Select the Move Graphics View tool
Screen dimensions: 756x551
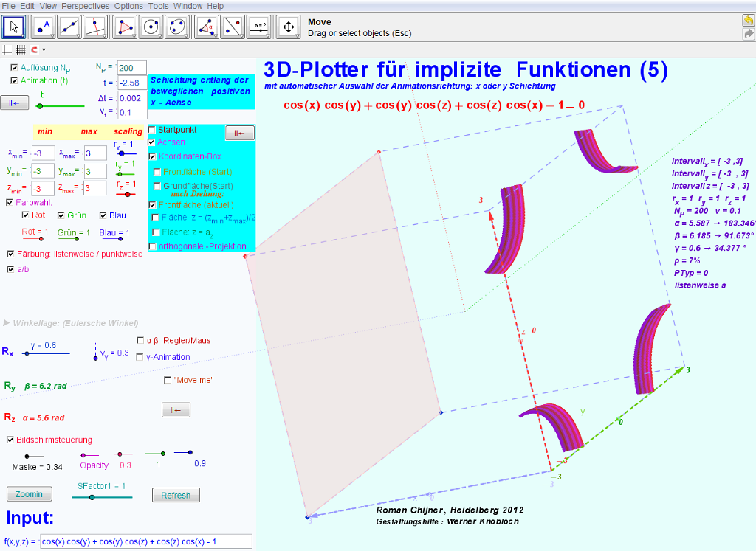[287, 27]
